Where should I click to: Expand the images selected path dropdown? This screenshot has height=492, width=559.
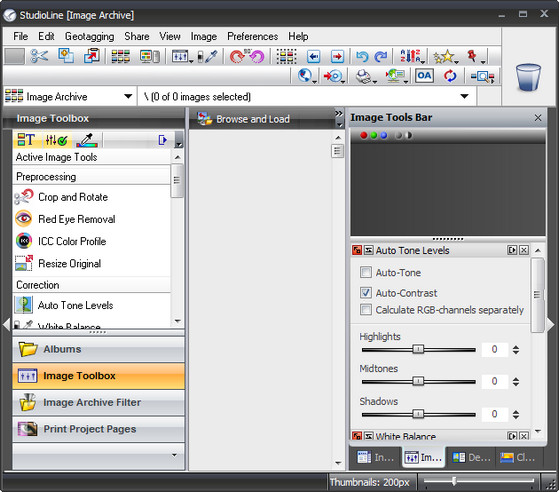pos(464,96)
